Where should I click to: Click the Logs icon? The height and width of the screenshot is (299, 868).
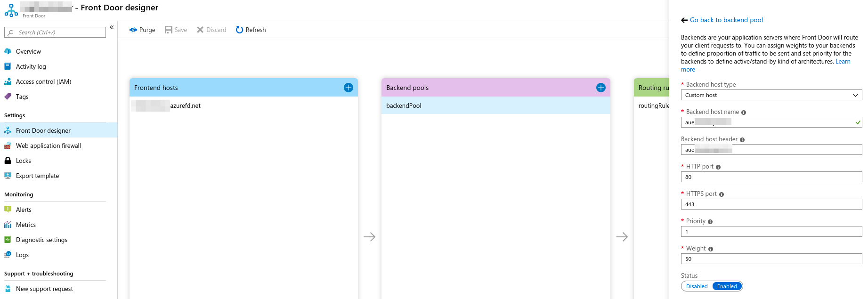coord(8,255)
